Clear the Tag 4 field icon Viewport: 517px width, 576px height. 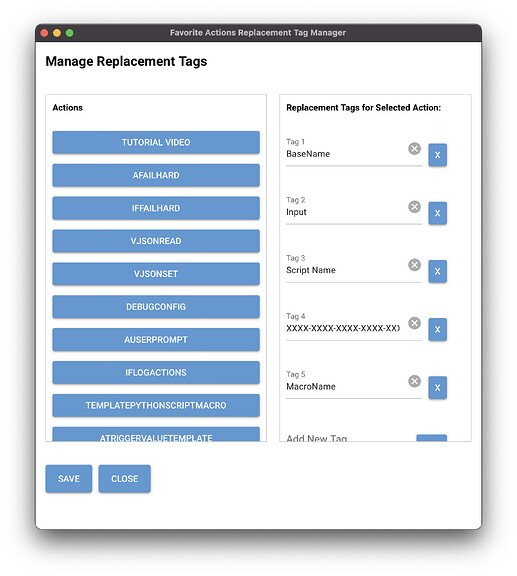(x=414, y=323)
